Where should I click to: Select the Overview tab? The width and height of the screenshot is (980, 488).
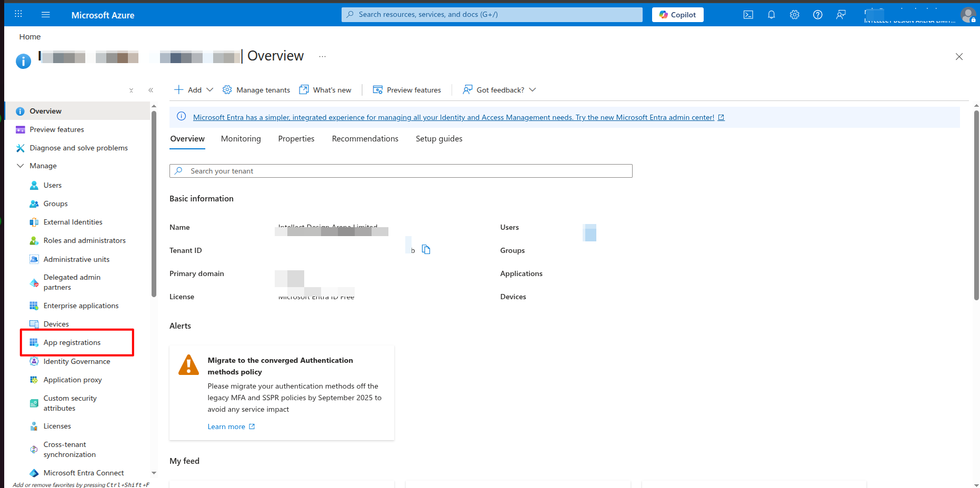coord(187,139)
